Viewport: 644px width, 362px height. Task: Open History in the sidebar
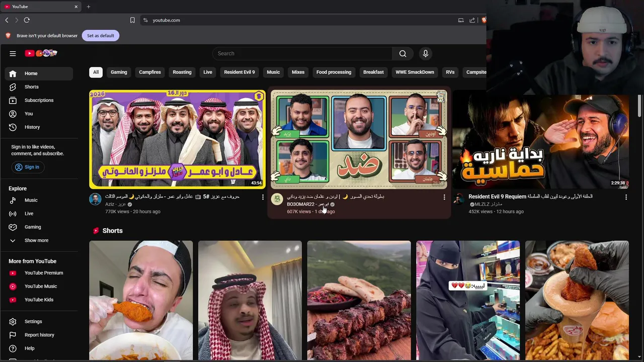point(39,127)
